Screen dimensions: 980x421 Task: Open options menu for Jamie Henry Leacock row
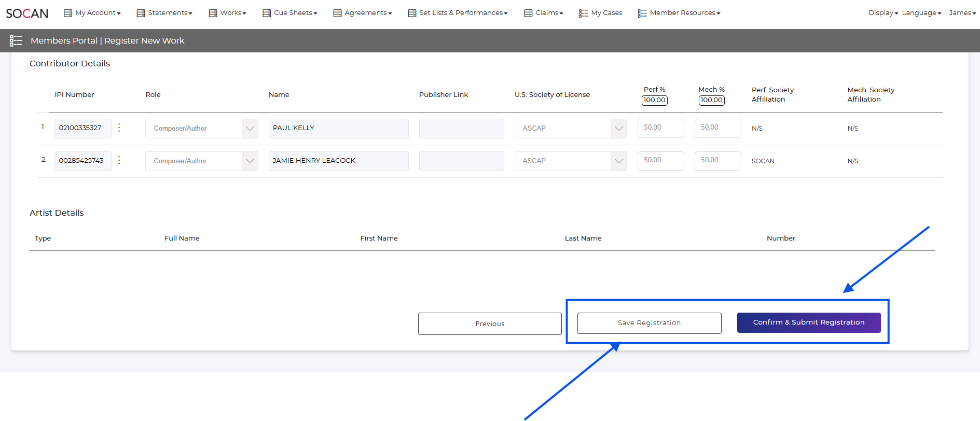click(119, 160)
